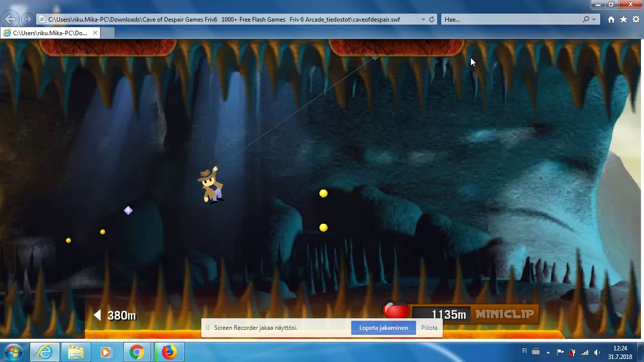Open the Favorites star icon
Screen dimensions: 644x362
click(x=623, y=20)
